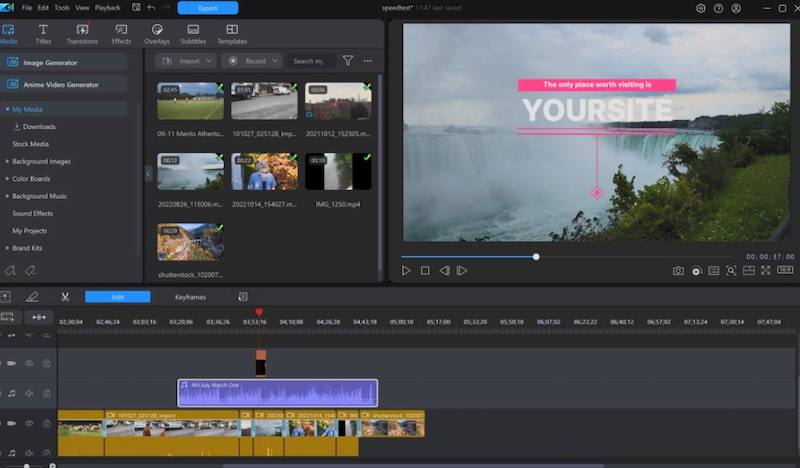This screenshot has width=800, height=468.
Task: Click the blue Edit button above timeline
Action: point(117,297)
